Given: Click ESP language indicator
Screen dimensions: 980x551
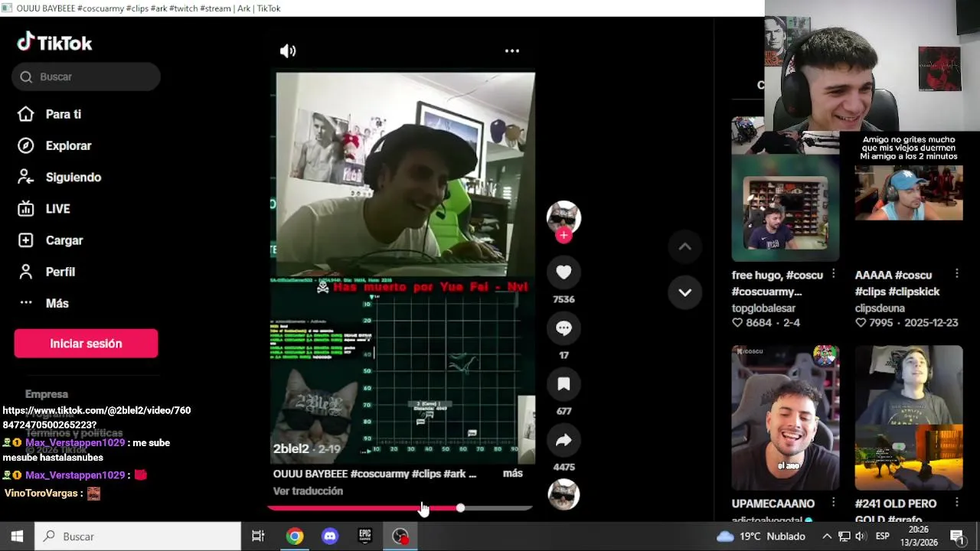Looking at the screenshot, I should click(x=883, y=536).
